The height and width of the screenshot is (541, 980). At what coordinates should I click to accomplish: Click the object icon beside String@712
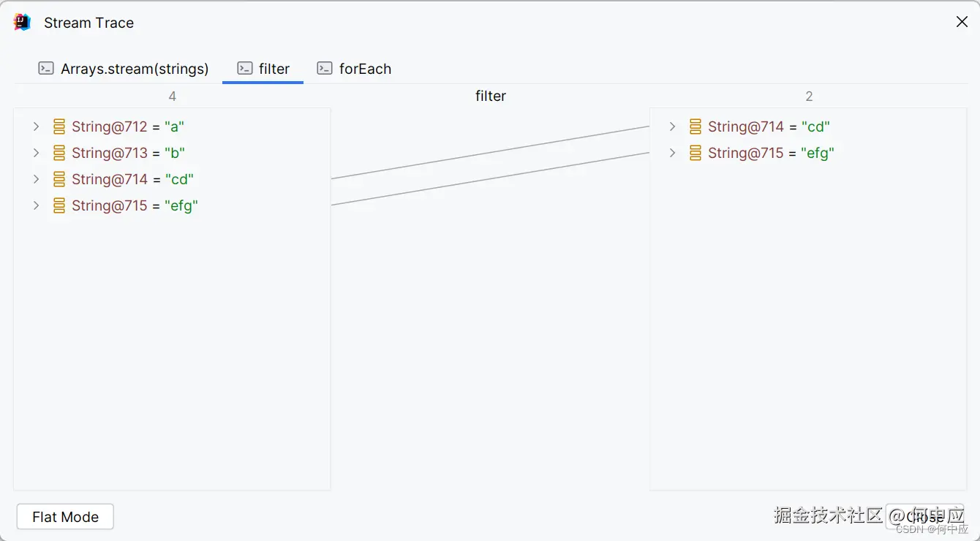pos(59,127)
